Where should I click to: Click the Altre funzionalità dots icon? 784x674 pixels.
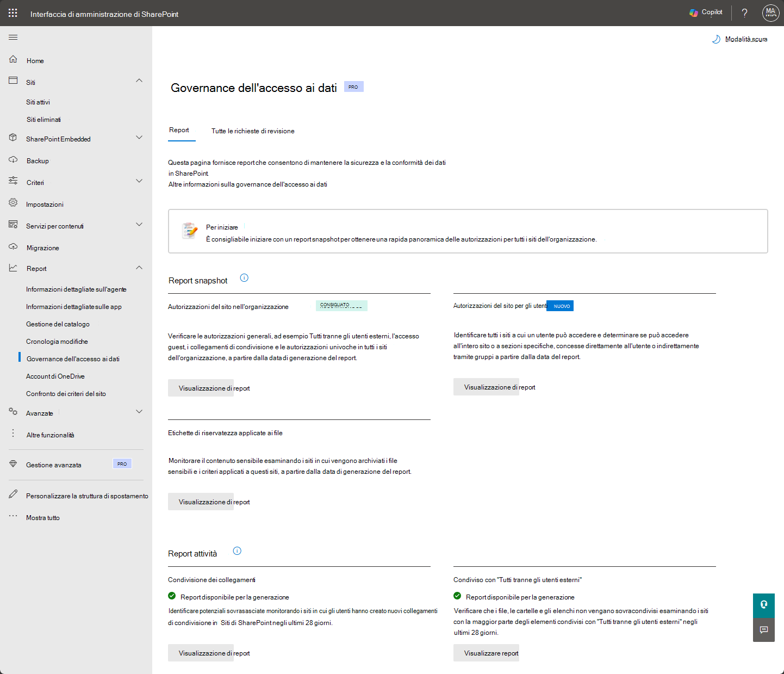[x=13, y=434]
